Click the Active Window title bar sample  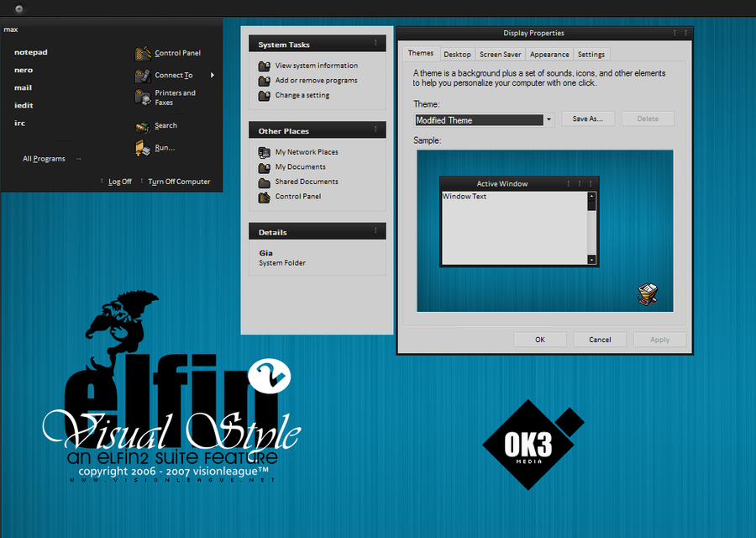tap(519, 184)
